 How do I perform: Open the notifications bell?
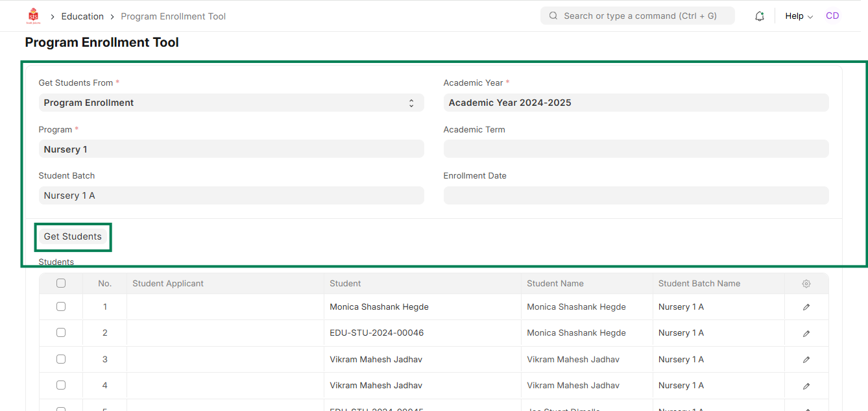point(760,16)
